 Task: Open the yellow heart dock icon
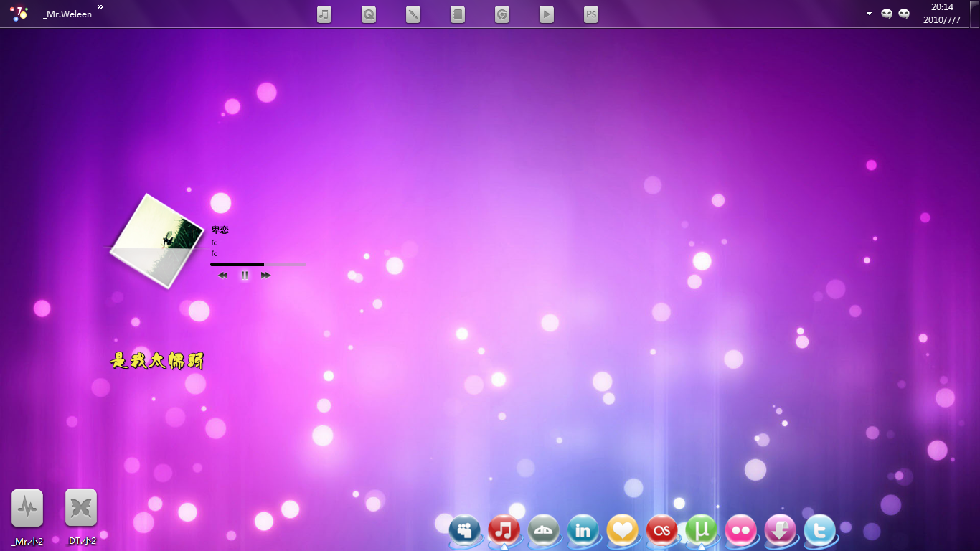tap(623, 531)
